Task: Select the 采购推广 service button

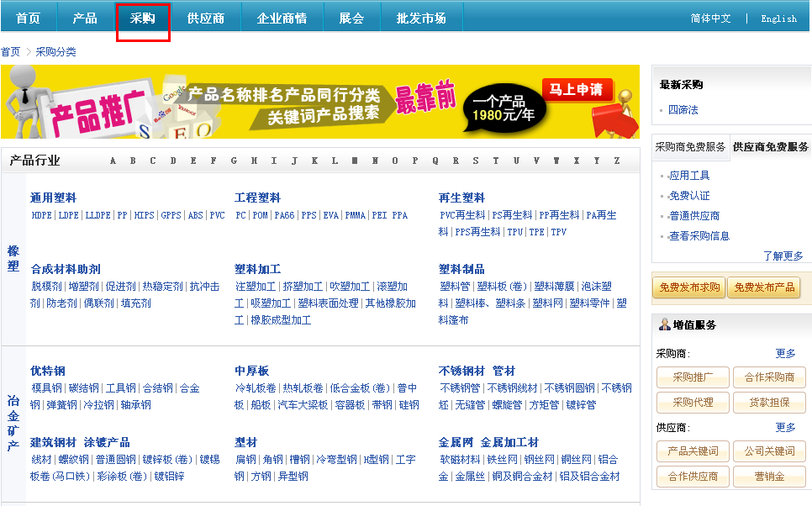Action: pos(692,377)
